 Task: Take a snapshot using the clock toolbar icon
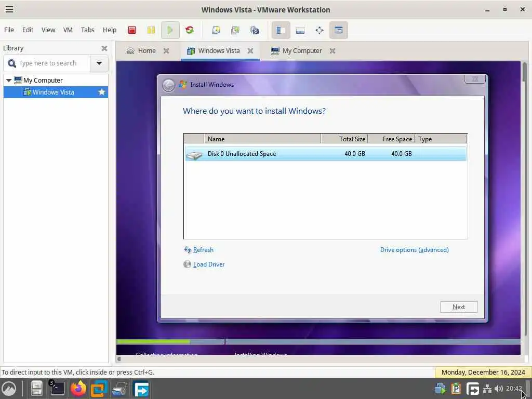click(216, 30)
